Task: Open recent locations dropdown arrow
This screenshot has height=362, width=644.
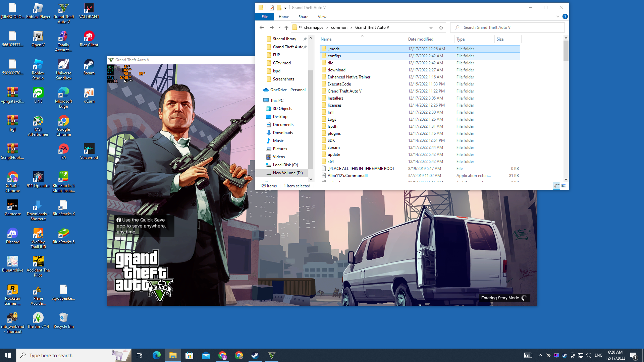Action: click(x=279, y=27)
